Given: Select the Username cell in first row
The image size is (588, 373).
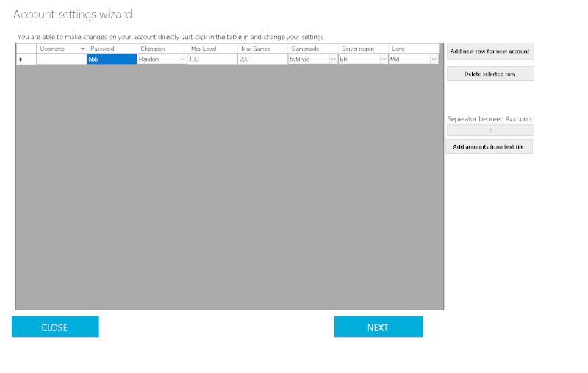Looking at the screenshot, I should coord(62,60).
